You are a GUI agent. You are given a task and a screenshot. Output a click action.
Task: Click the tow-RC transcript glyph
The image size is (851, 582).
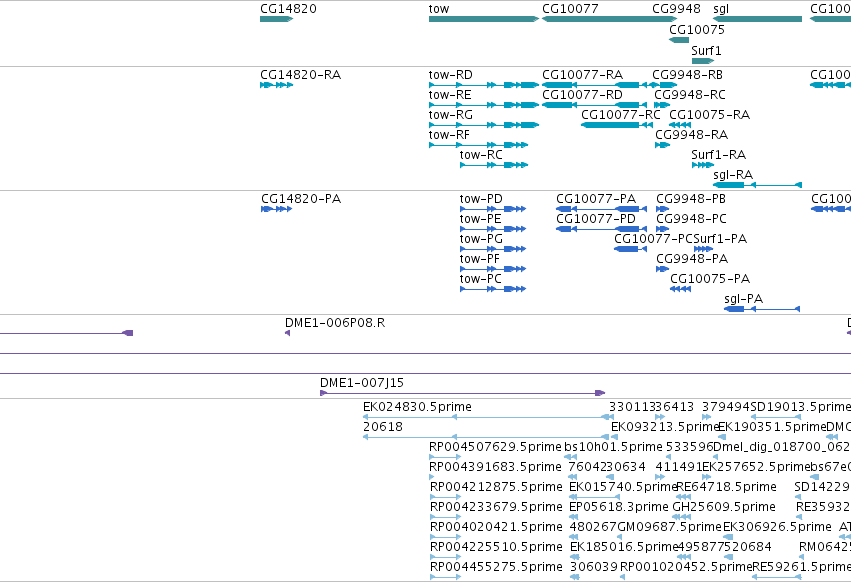494,165
